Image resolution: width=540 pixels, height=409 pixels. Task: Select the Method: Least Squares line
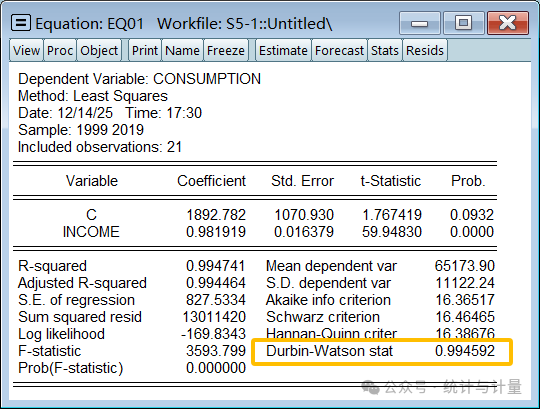click(x=93, y=96)
